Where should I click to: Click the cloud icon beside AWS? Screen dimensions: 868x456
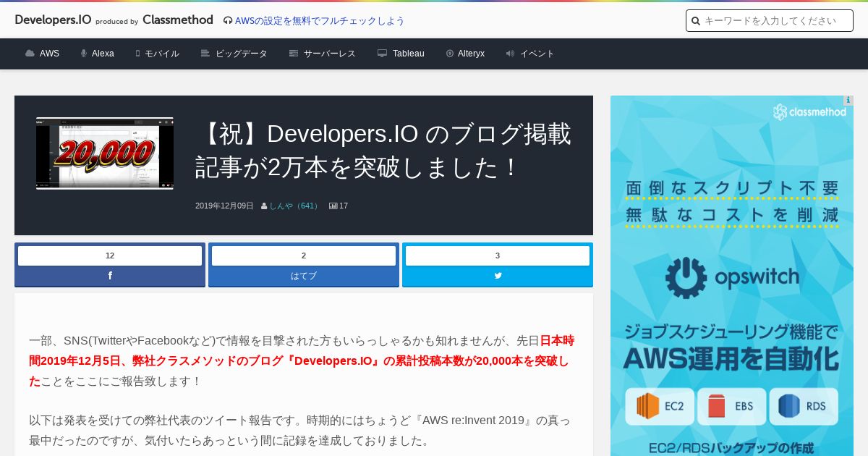pos(30,54)
